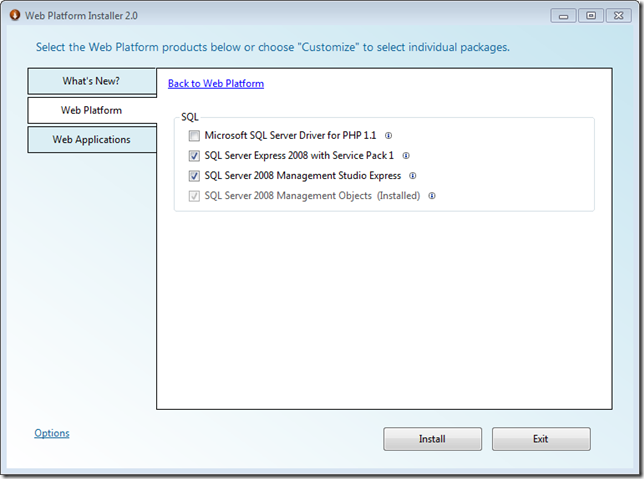The image size is (644, 479).
Task: Click info icon beside SQL Server Driver for PHP
Action: [x=388, y=136]
